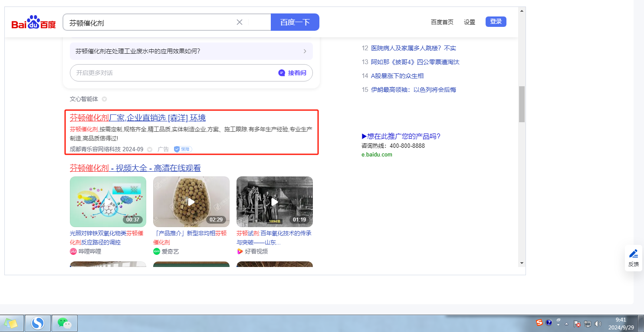Screen dimensions: 644x332
Task: Click the Baidu logo
Action: [33, 22]
